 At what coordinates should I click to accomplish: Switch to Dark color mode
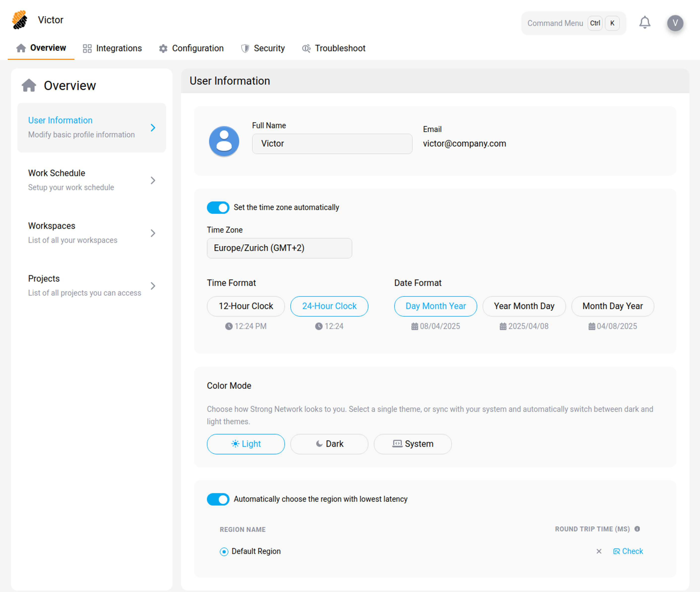click(329, 444)
